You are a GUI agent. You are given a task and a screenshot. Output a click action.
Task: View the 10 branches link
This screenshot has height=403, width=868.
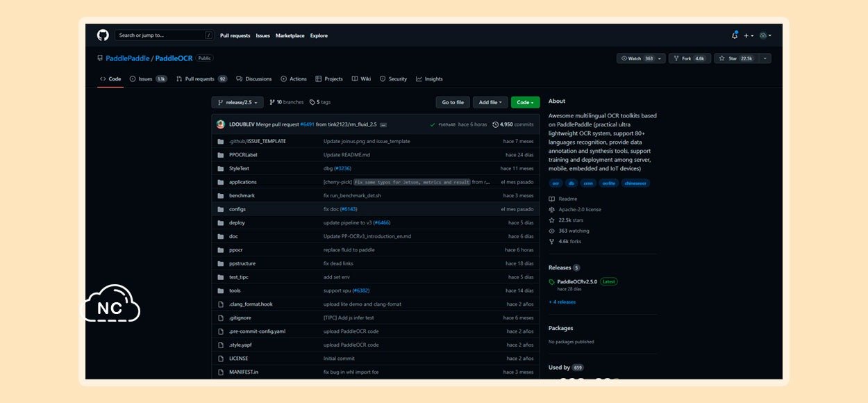coord(287,102)
